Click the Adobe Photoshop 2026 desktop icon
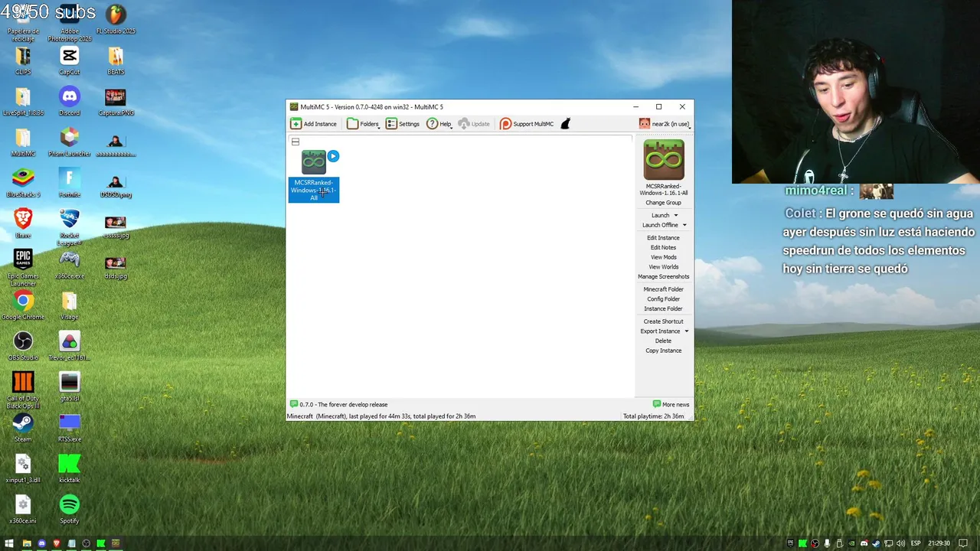 (x=70, y=24)
